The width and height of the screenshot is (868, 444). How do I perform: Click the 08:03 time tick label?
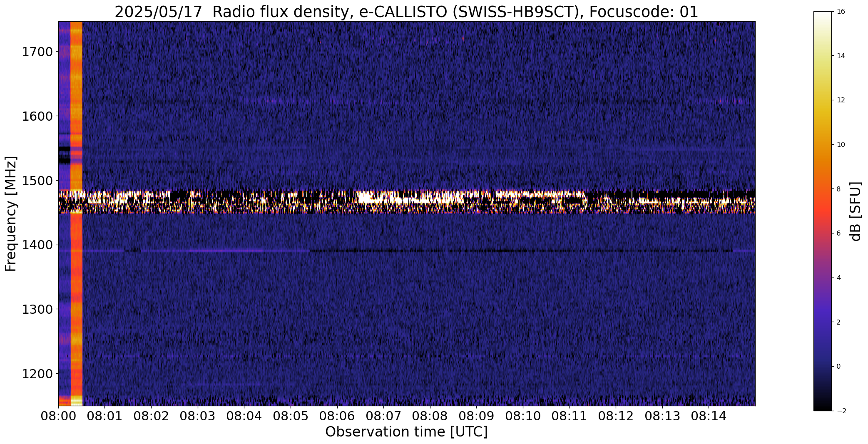pos(198,416)
